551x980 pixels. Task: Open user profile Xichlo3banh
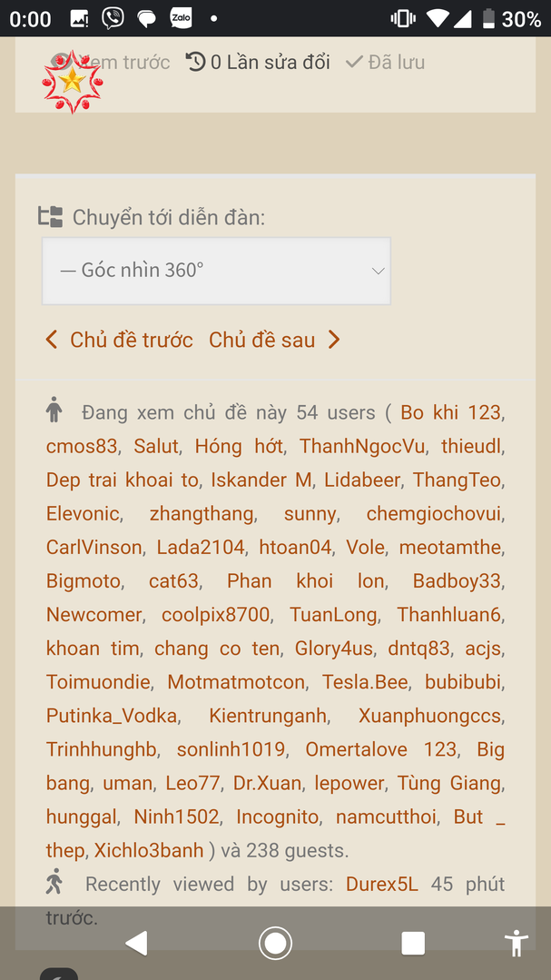149,851
